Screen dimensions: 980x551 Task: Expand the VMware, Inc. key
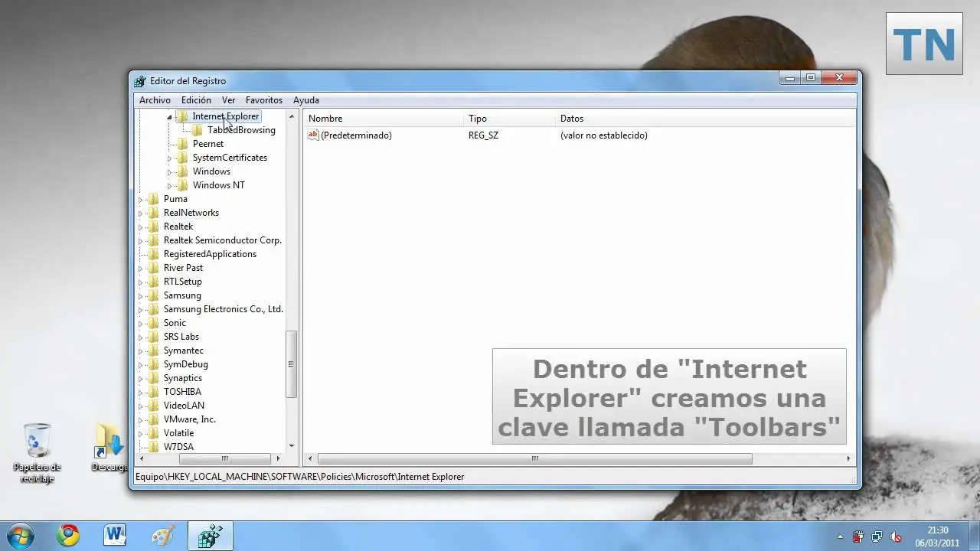[x=141, y=420]
